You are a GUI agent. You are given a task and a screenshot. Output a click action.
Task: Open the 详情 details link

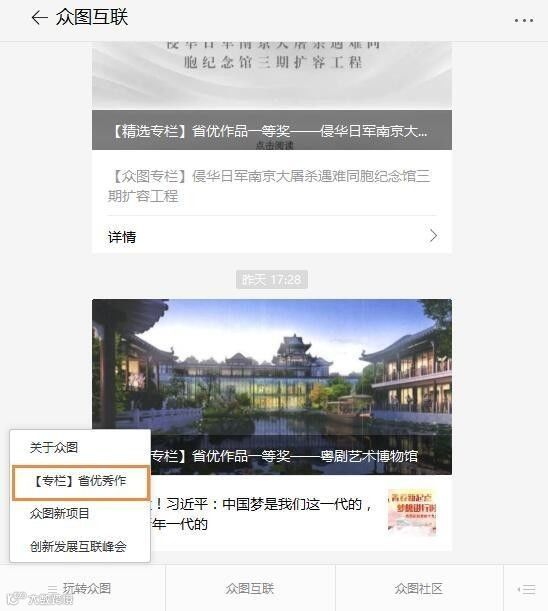pos(272,236)
